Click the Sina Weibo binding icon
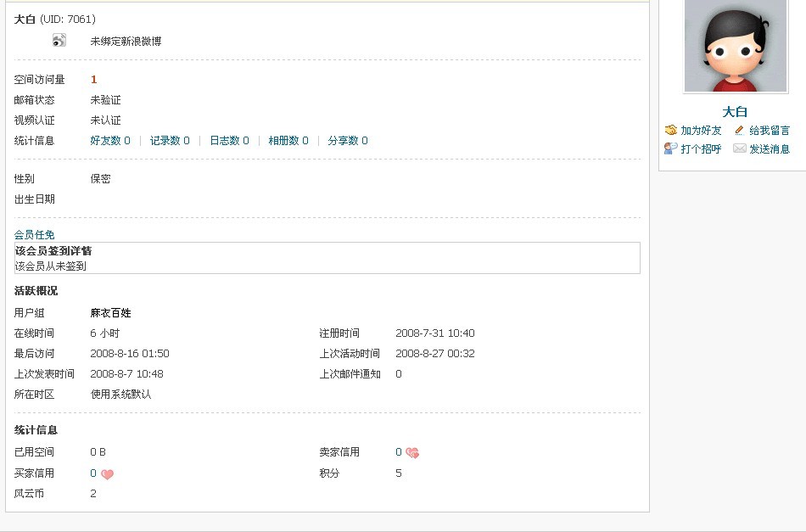806x532 pixels. [59, 40]
